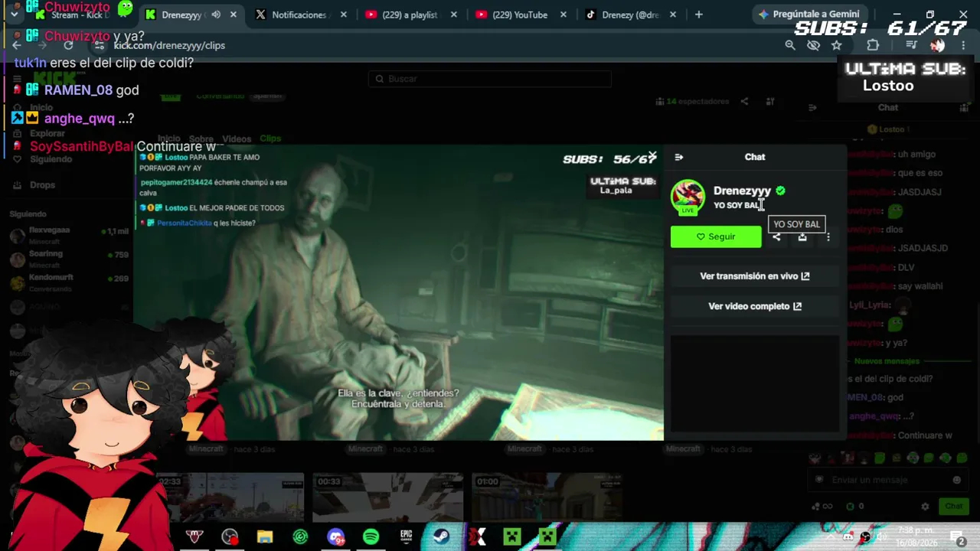This screenshot has width=980, height=551.
Task: Open Epic Games launcher from taskbar
Action: tap(406, 537)
